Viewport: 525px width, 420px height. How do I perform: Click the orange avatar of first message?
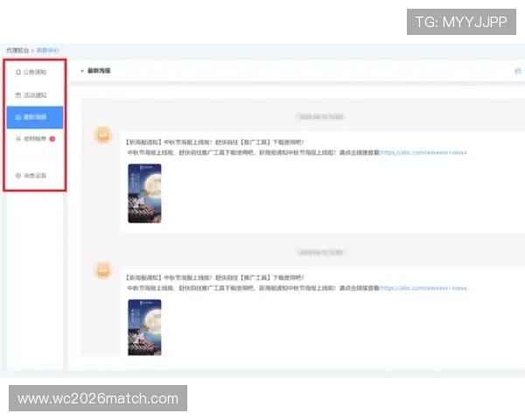coord(103,135)
